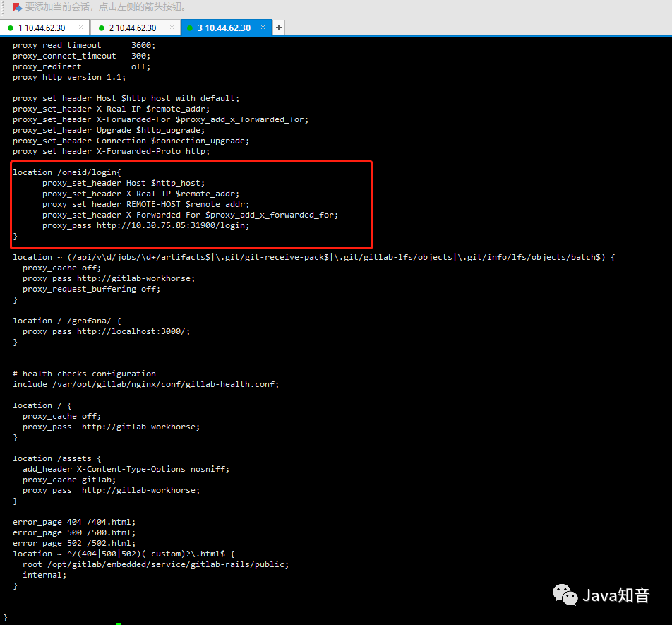Click 'root /opt/gitlab/embedded/service/gitlab-rails/public;'
The width and height of the screenshot is (672, 625).
tap(155, 564)
